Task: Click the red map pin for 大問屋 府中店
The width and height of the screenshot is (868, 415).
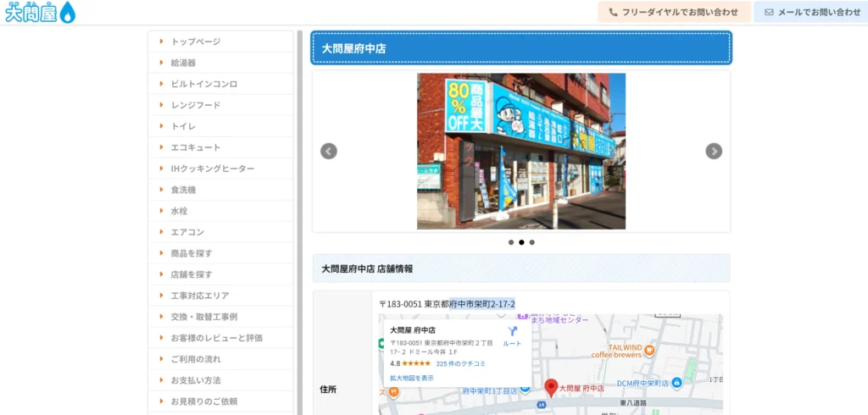Action: (551, 387)
